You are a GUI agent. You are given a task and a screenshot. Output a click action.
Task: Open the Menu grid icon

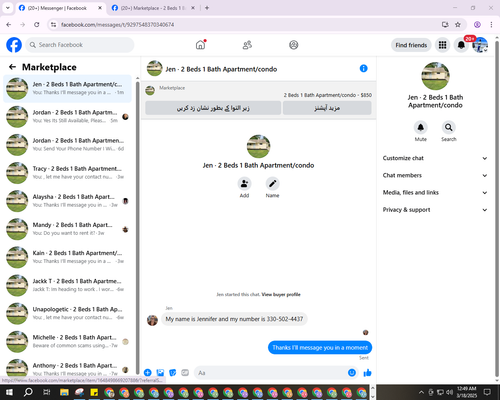tap(442, 45)
